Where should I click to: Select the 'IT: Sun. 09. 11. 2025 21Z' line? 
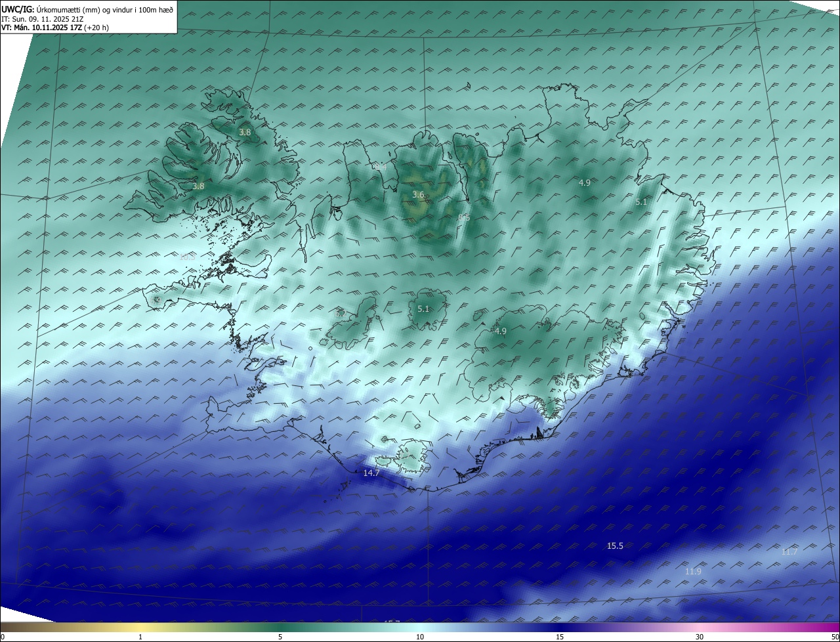coord(43,19)
